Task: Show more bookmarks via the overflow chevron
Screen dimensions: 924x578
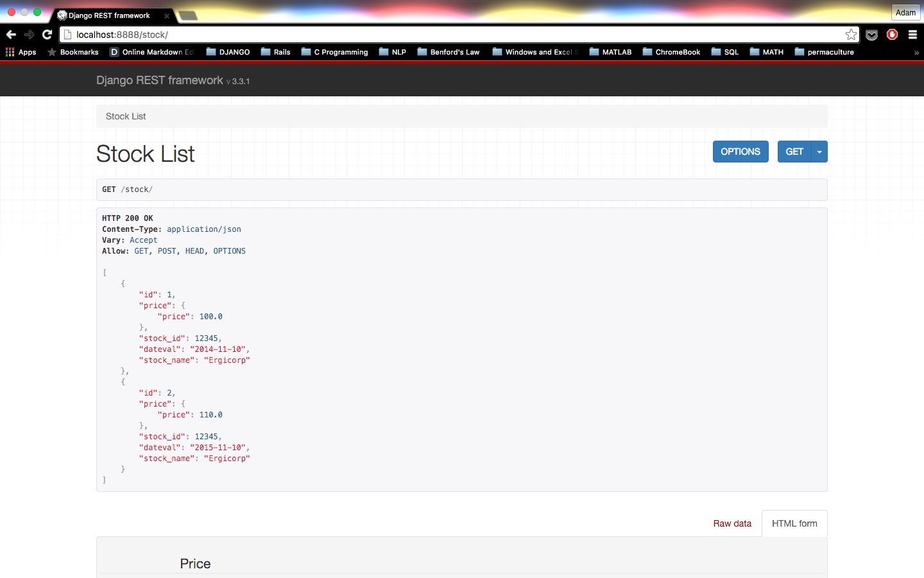Action: 916,53
